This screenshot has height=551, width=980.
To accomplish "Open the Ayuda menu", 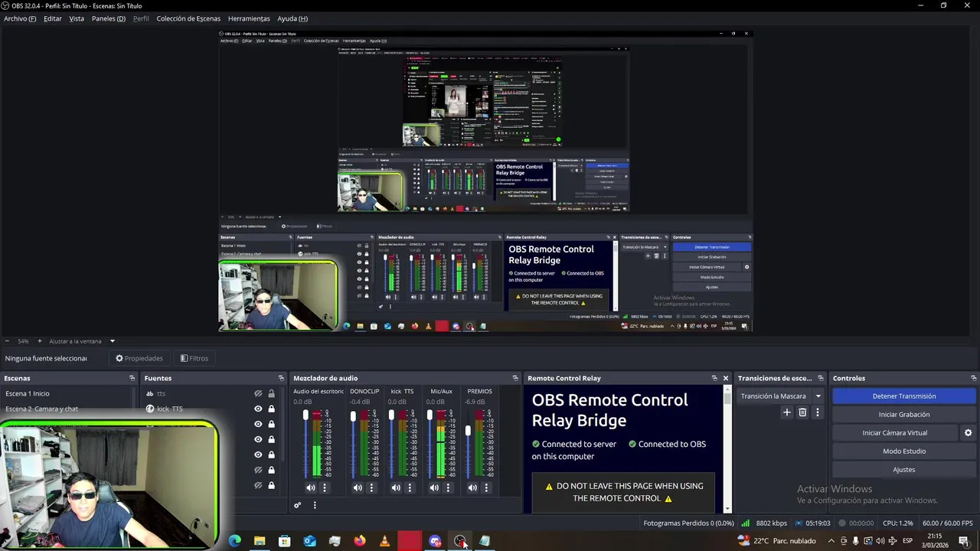I will point(292,18).
